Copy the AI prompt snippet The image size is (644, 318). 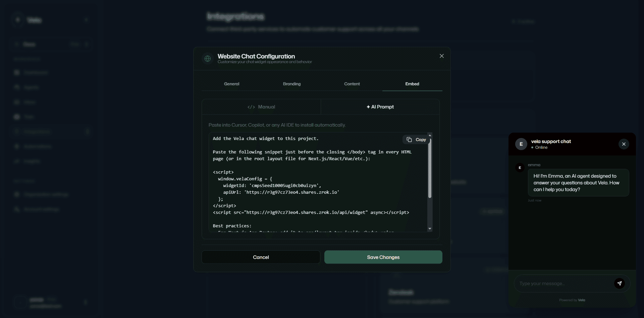[x=416, y=140]
